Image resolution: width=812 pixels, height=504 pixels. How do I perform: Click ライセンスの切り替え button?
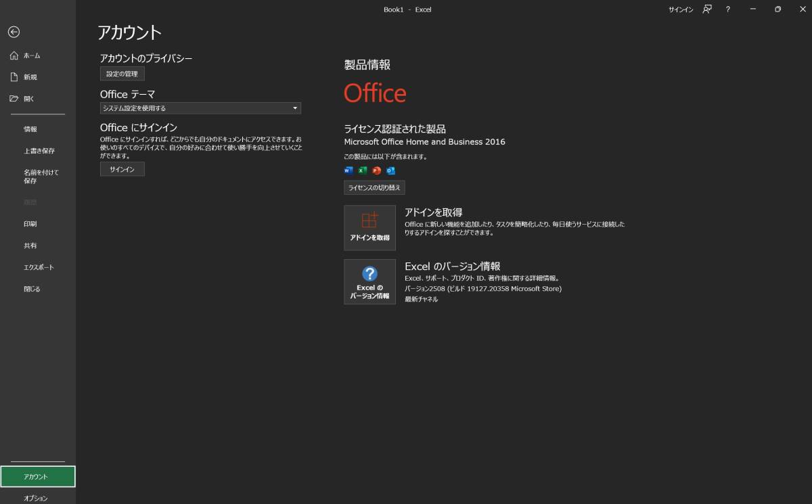pos(374,187)
